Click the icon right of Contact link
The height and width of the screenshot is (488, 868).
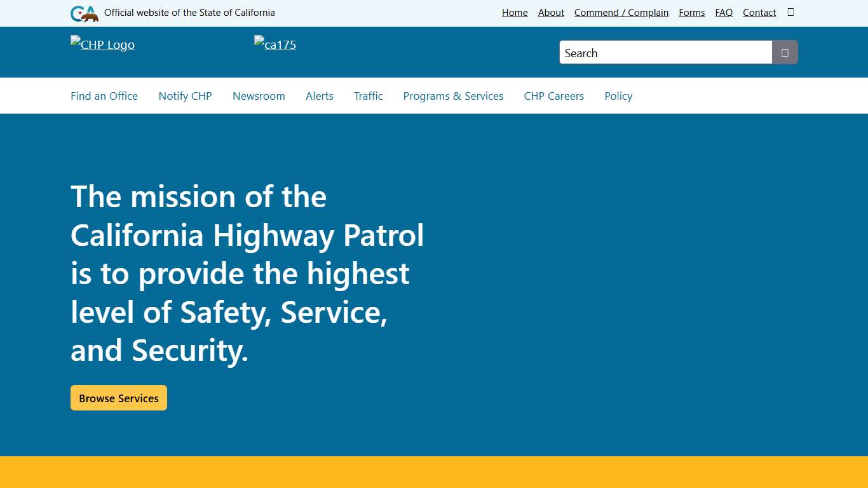[x=790, y=12]
